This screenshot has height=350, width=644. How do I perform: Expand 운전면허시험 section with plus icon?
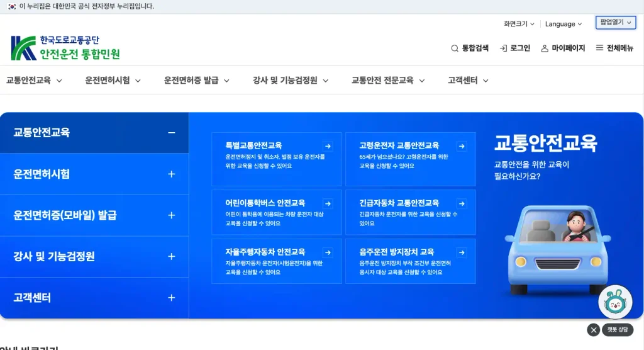pyautogui.click(x=171, y=174)
